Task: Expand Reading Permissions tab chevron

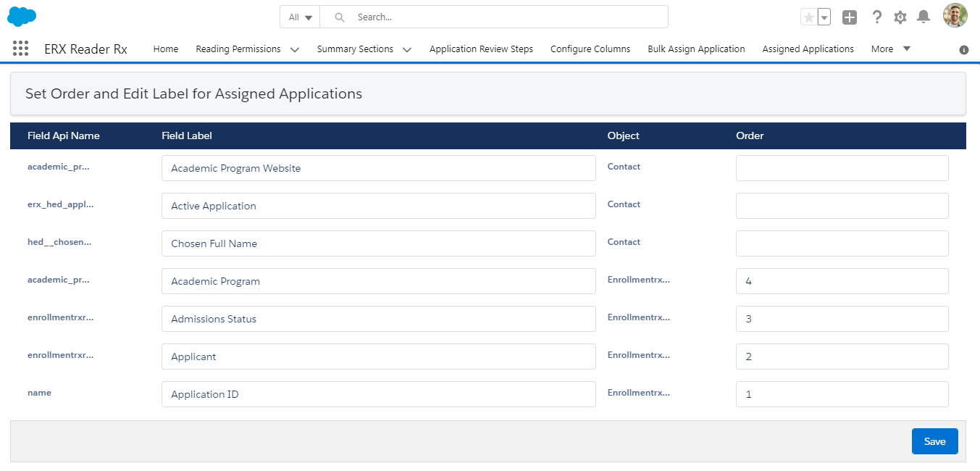Action: click(295, 49)
